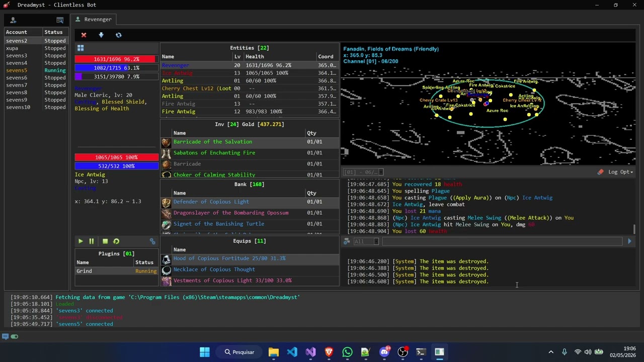The height and width of the screenshot is (362, 644).
Task: Click the eraser icon to clear log
Action: (x=600, y=172)
